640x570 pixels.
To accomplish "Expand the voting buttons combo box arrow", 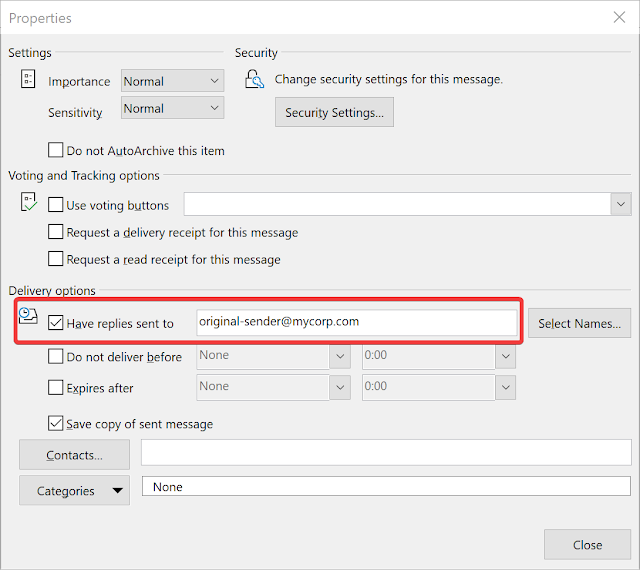I will [x=621, y=204].
